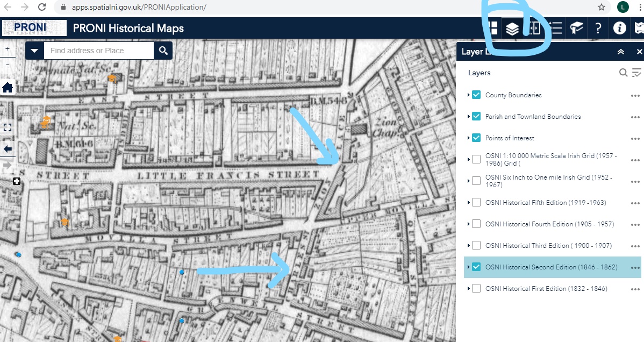Select 'OSNI Historical Third Edition ( 1900 - 1907)' label
The width and height of the screenshot is (644, 342).
[x=548, y=245]
